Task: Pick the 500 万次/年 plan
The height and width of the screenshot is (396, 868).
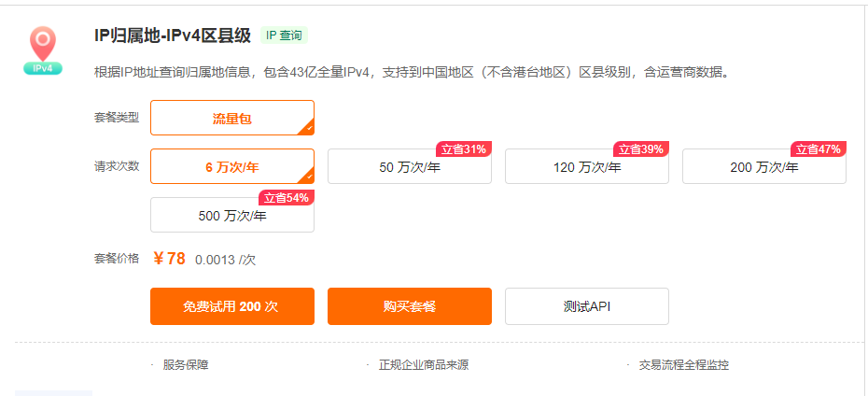Action: 231,216
